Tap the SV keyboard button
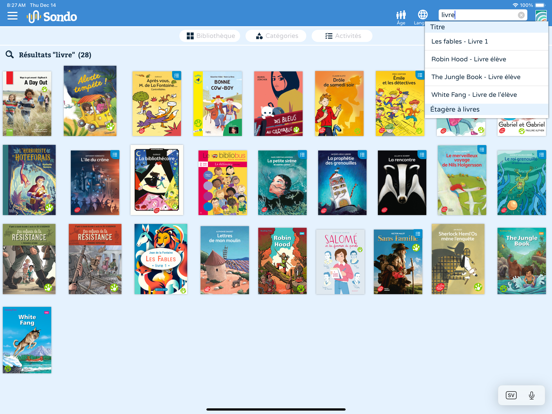 (x=511, y=395)
